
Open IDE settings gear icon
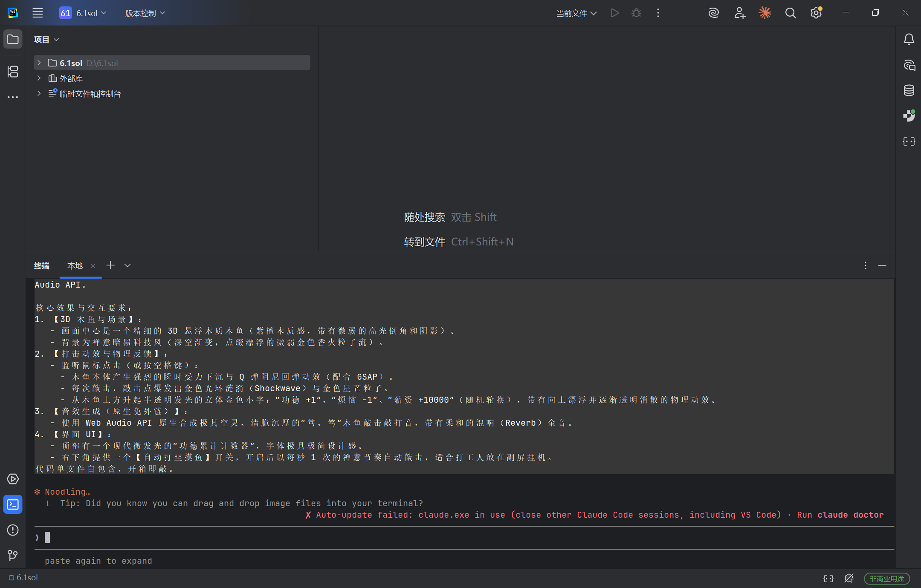click(816, 13)
